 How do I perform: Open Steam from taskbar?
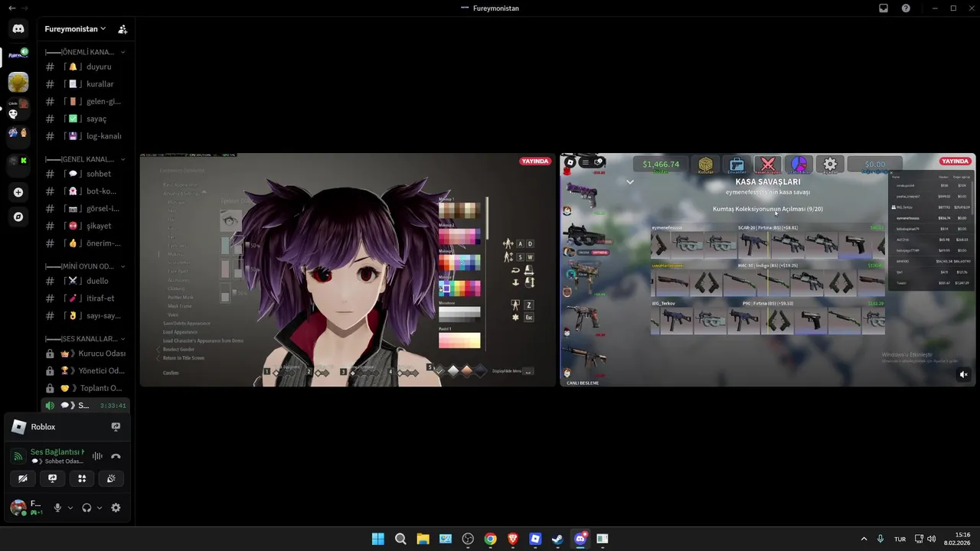557,539
